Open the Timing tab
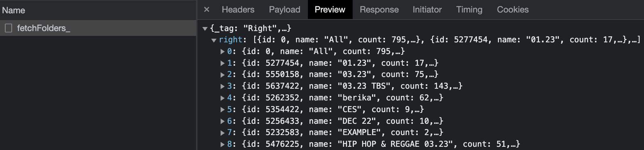 (469, 9)
